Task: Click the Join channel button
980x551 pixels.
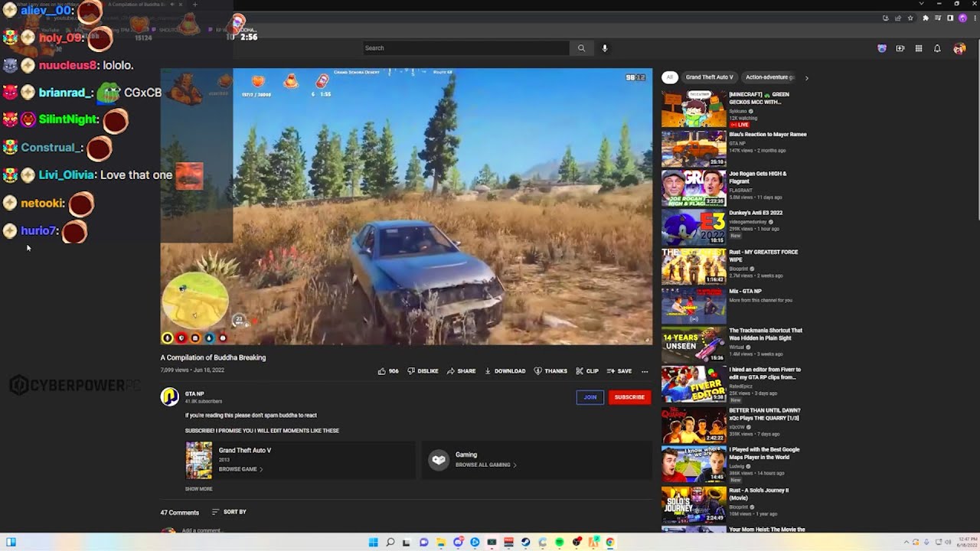Action: click(x=590, y=397)
